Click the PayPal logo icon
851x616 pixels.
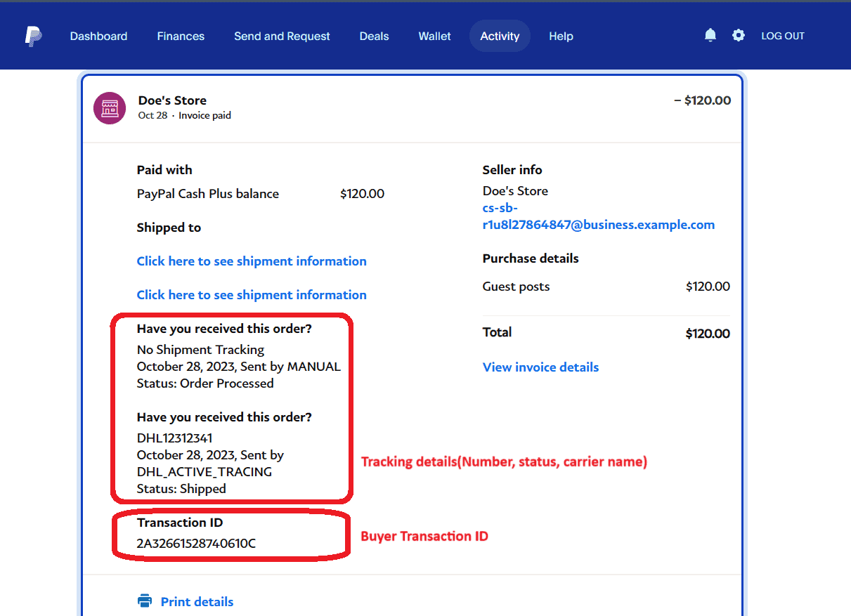click(33, 36)
